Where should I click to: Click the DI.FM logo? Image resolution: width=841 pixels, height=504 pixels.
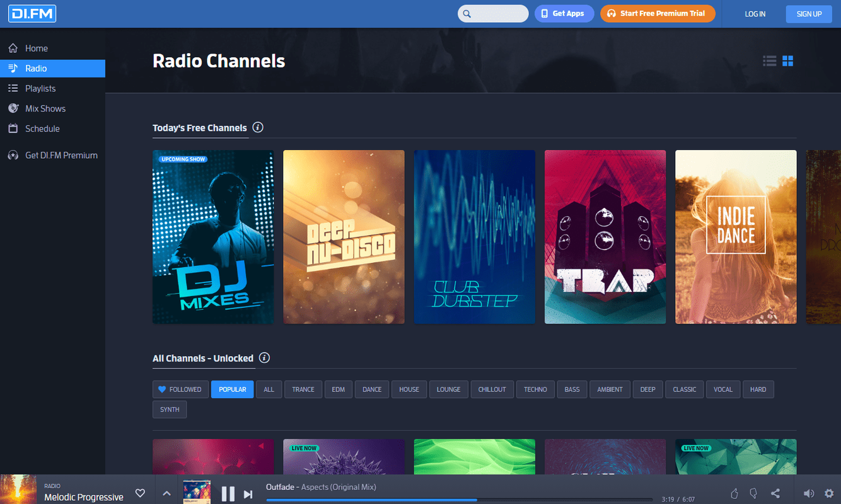click(x=32, y=13)
